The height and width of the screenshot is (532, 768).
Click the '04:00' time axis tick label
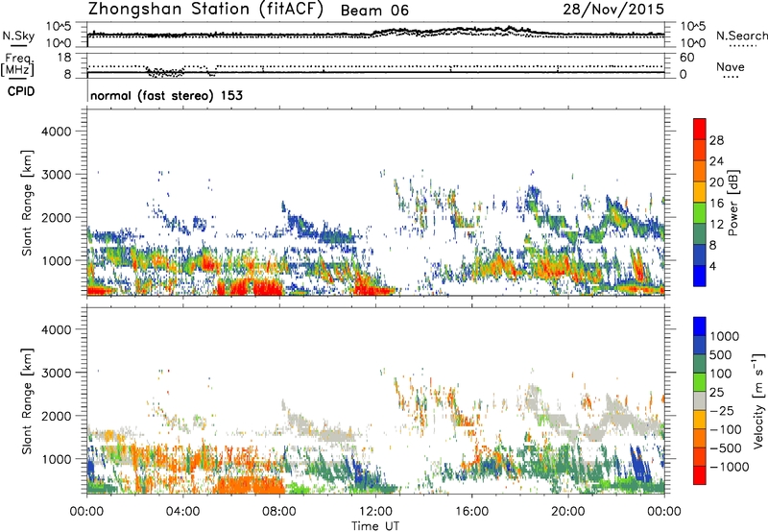pyautogui.click(x=183, y=512)
